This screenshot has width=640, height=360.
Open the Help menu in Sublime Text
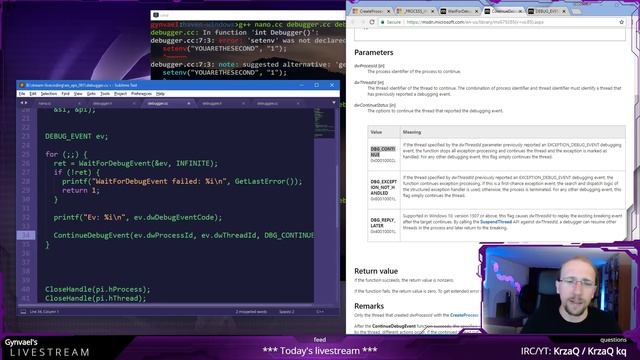point(160,94)
